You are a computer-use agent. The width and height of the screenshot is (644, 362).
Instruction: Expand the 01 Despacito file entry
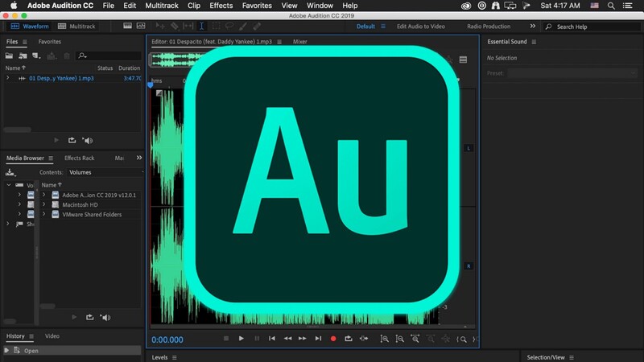click(x=8, y=78)
